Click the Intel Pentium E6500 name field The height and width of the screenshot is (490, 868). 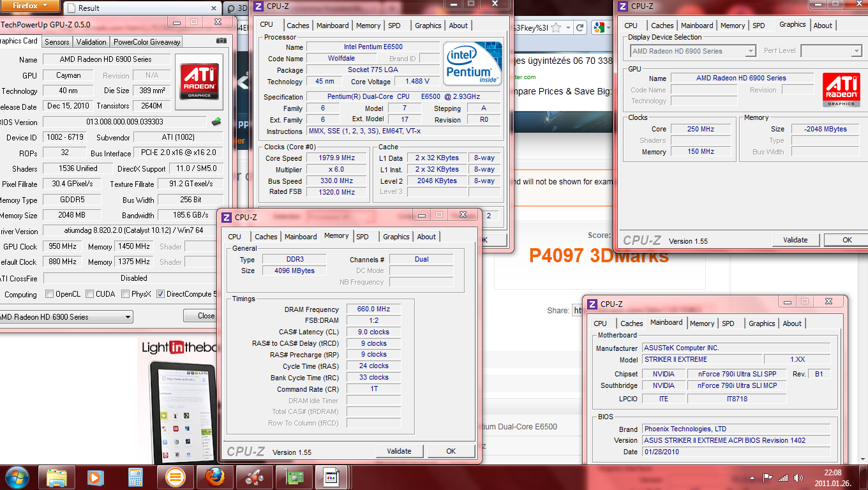(373, 47)
